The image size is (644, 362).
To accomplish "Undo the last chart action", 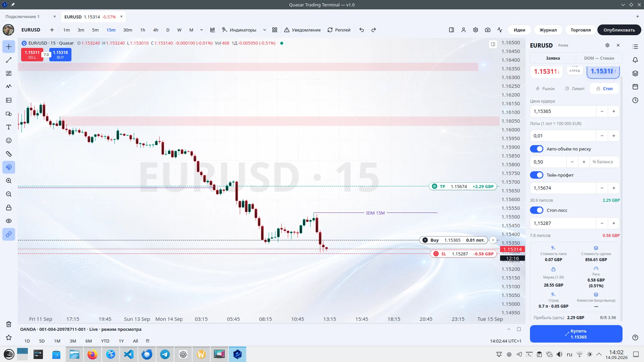I will click(x=362, y=30).
